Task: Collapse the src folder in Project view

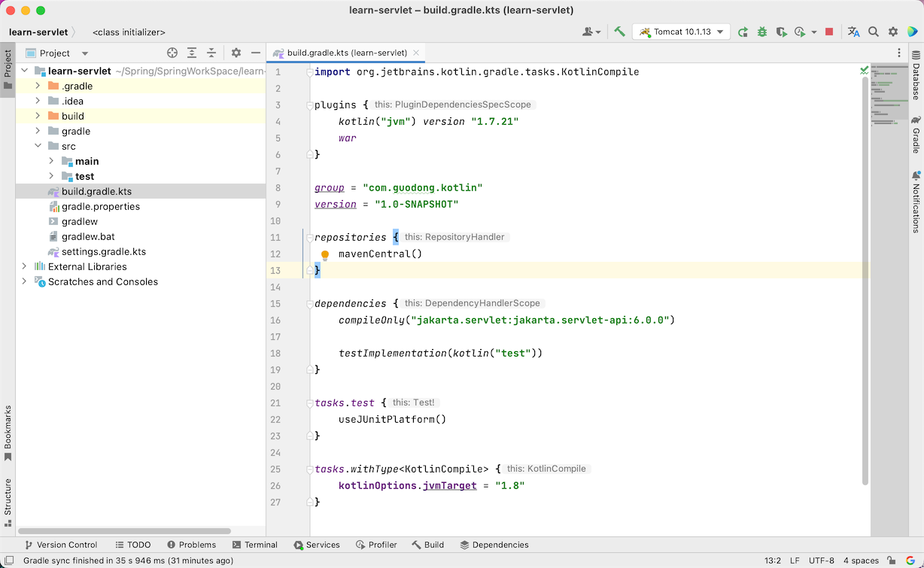Action: 38,146
